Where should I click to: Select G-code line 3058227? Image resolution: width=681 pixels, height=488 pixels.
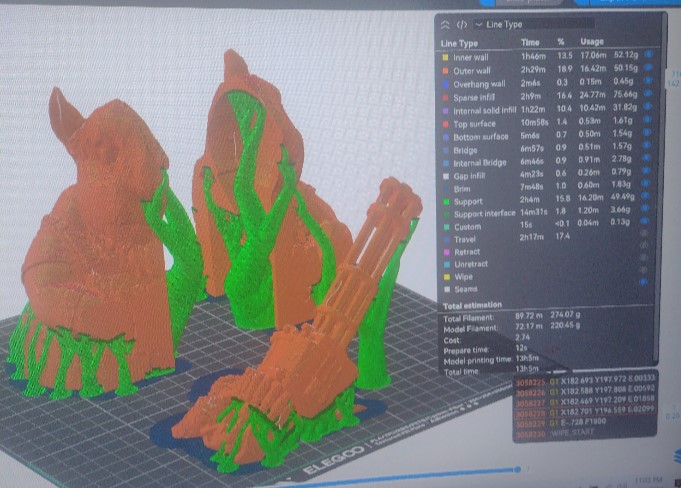click(x=585, y=403)
